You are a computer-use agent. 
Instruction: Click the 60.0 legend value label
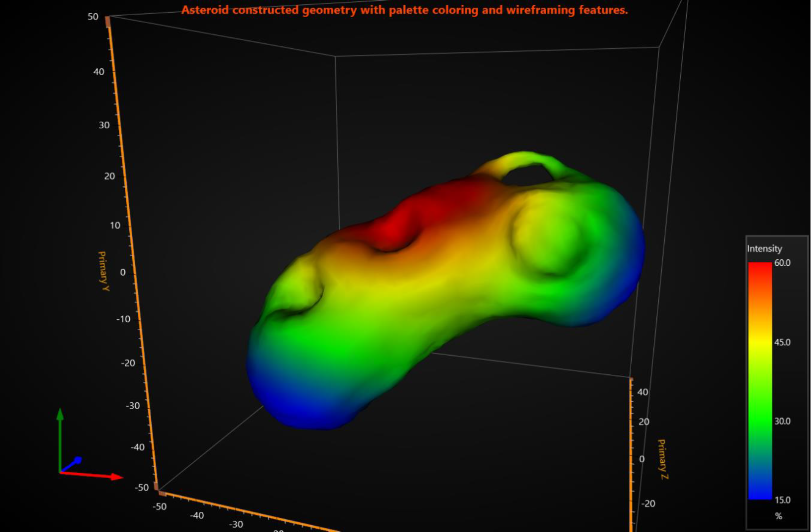pyautogui.click(x=782, y=263)
